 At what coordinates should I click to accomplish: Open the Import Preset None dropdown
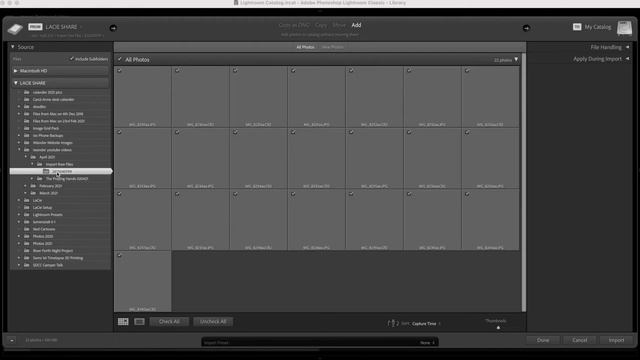(x=428, y=342)
